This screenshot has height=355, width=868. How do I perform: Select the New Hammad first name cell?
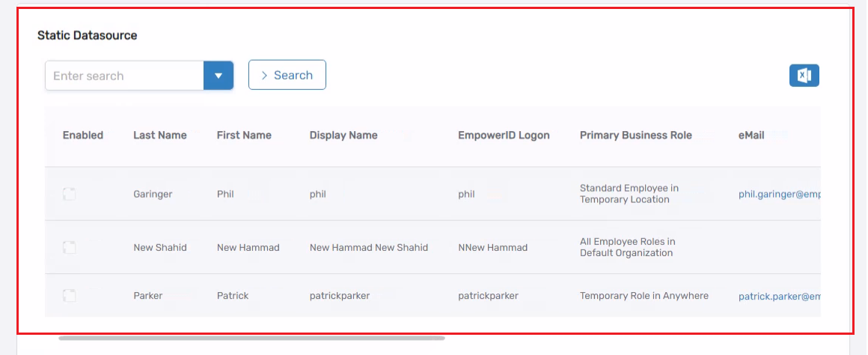(248, 248)
